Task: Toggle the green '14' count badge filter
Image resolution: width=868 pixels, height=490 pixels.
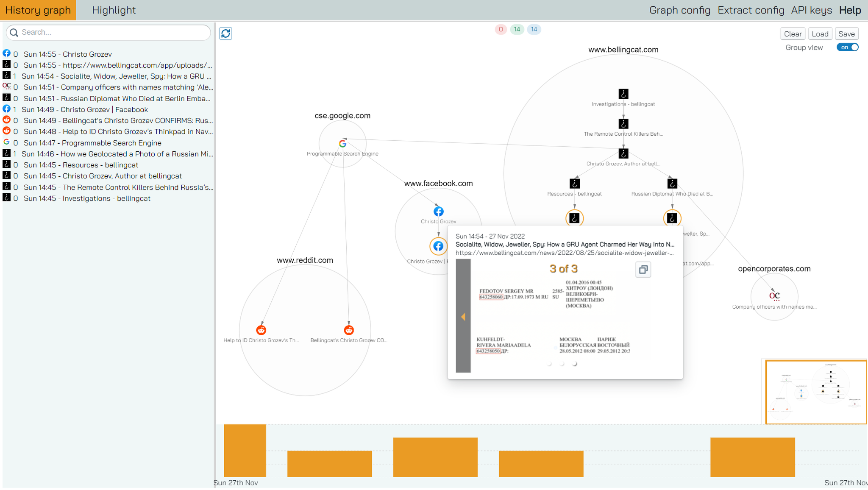Action: tap(517, 29)
